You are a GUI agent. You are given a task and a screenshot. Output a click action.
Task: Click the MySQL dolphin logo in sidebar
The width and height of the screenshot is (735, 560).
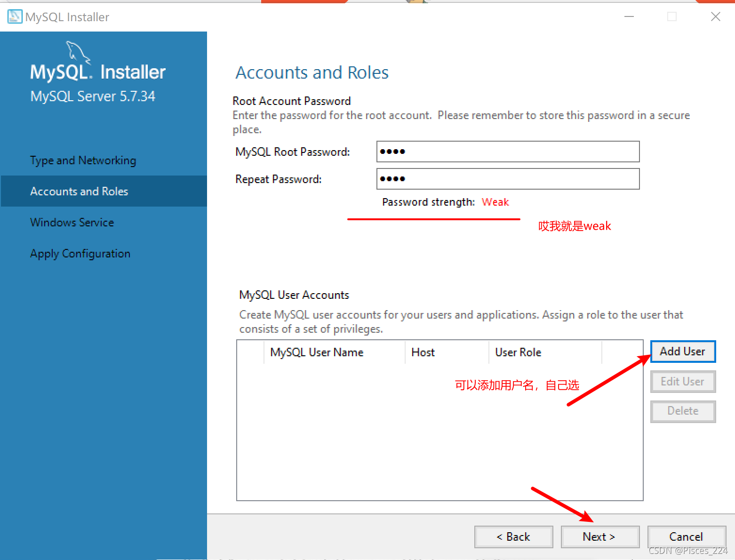click(78, 52)
